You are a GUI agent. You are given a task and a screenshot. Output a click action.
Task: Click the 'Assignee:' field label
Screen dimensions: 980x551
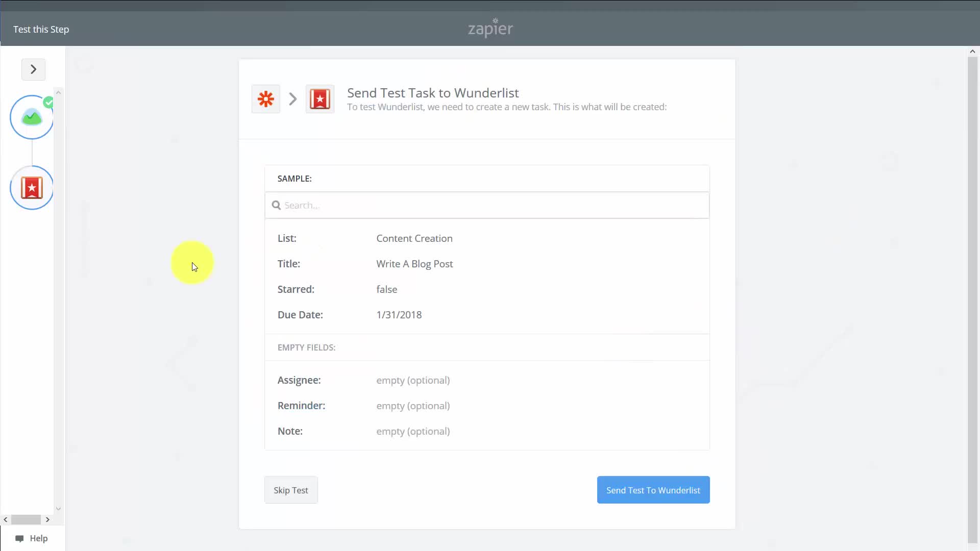(x=299, y=380)
